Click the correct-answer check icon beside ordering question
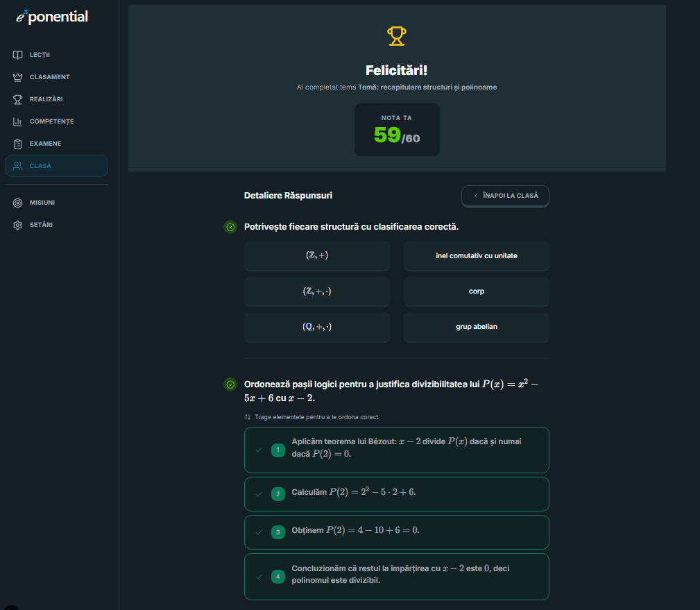Screen dimensions: 700x610 [230, 384]
